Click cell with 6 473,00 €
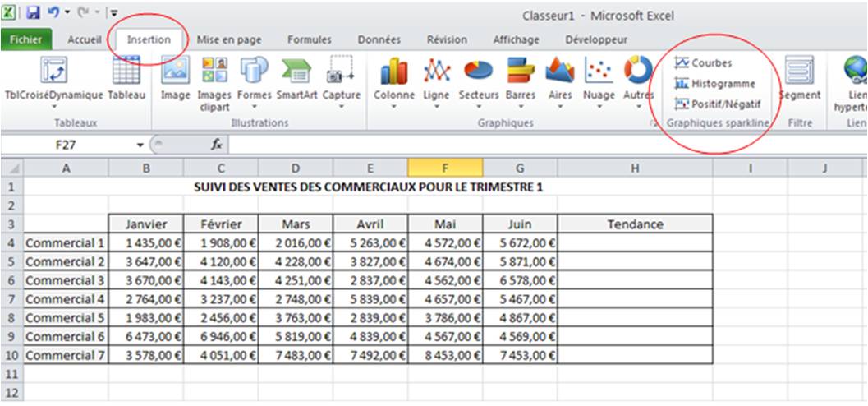Viewport: 868px width, 406px height. pyautogui.click(x=146, y=336)
